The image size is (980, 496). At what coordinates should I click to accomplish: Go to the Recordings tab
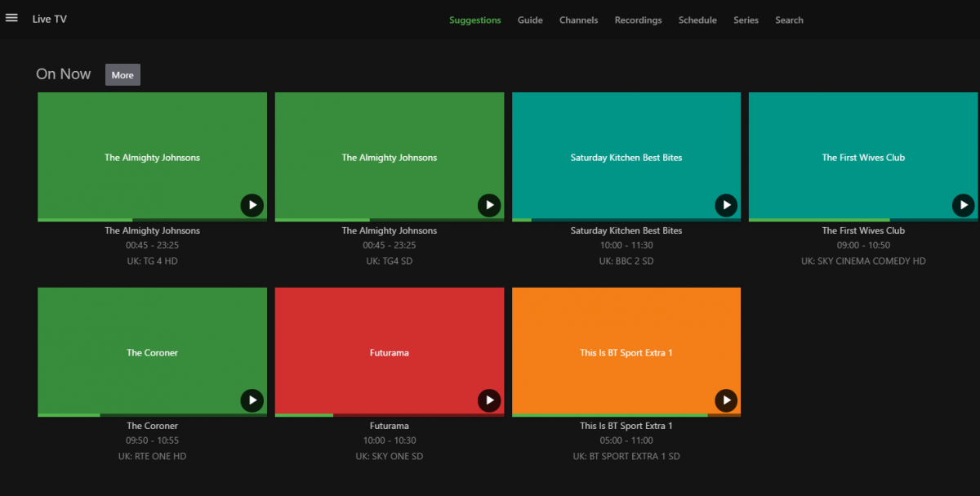638,20
